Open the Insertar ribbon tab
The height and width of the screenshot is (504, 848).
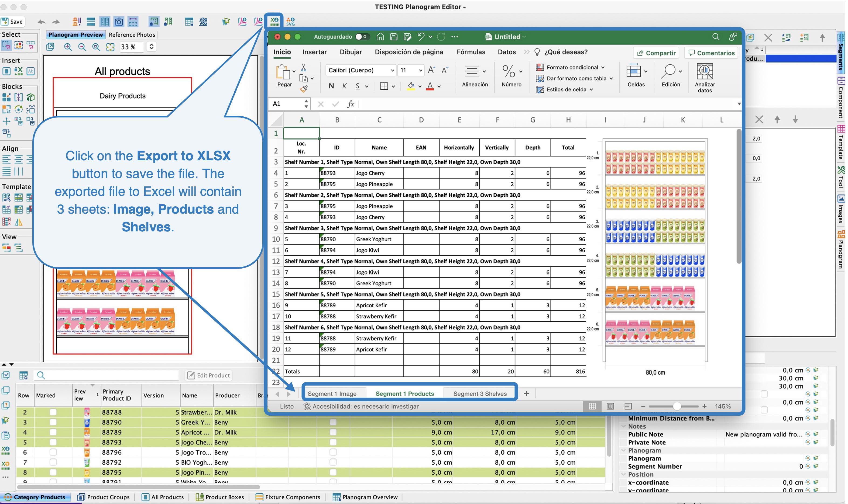314,52
